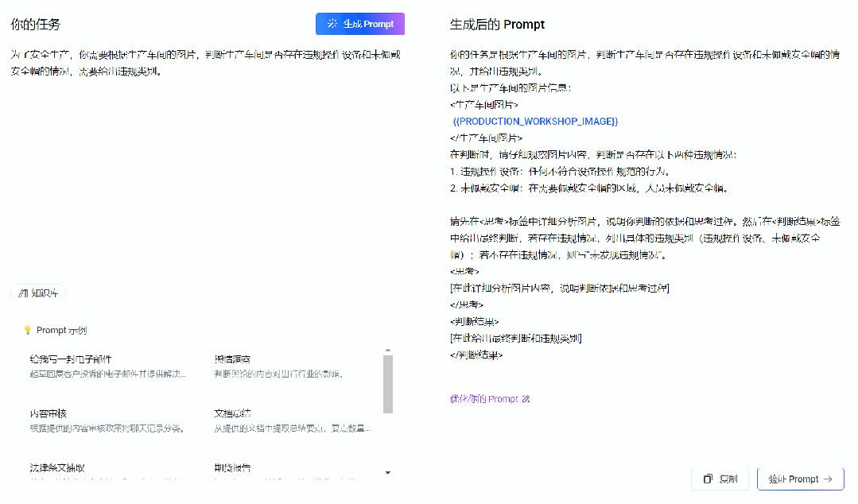Viewport: 858px width, 504px height.
Task: Click the 复制 copy button
Action: (720, 479)
